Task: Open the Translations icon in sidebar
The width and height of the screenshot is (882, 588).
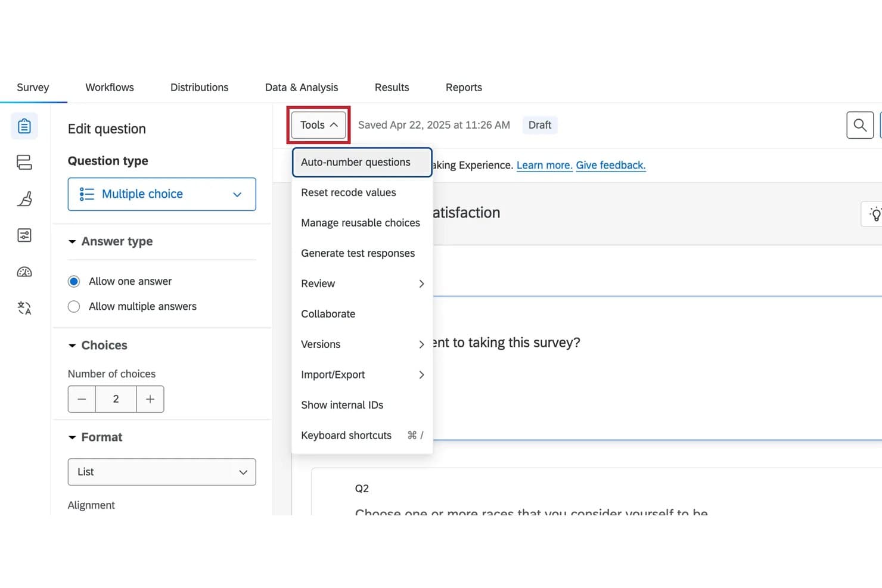Action: pos(24,308)
